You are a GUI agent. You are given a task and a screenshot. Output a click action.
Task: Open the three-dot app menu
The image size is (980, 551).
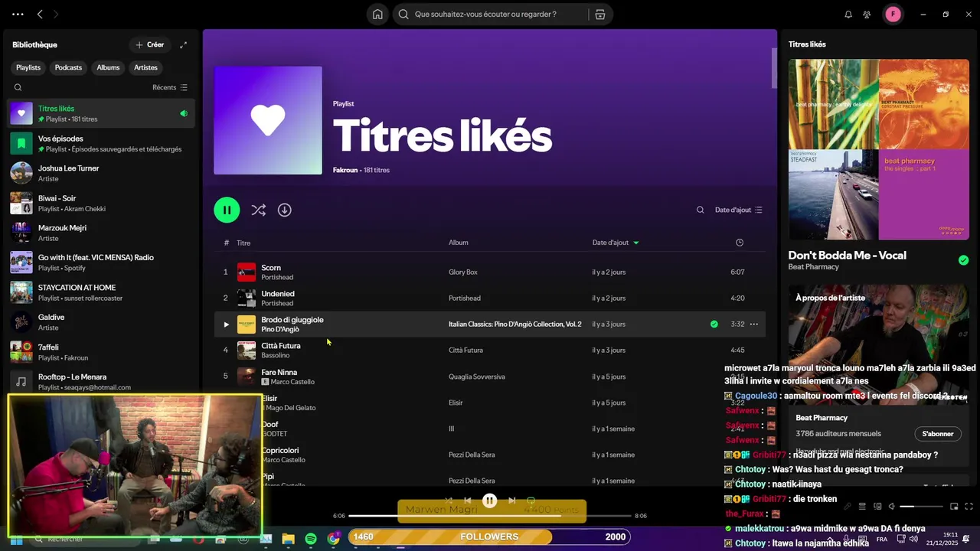pyautogui.click(x=18, y=14)
